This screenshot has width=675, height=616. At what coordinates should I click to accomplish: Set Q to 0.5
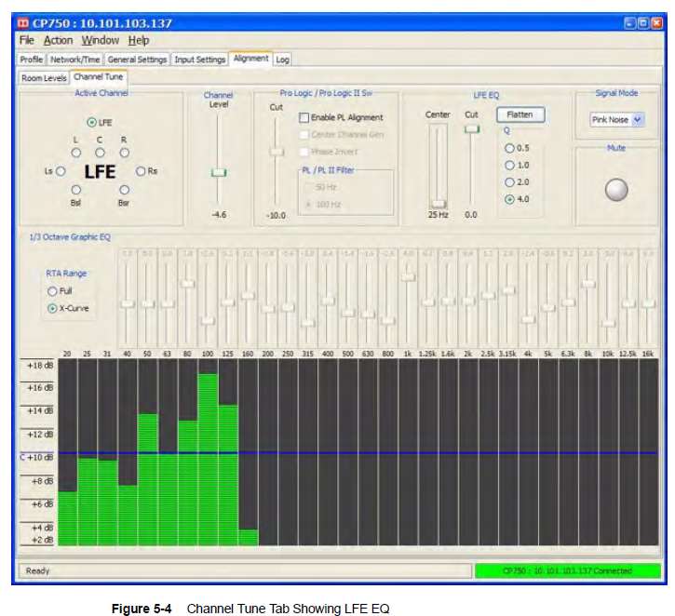point(509,148)
